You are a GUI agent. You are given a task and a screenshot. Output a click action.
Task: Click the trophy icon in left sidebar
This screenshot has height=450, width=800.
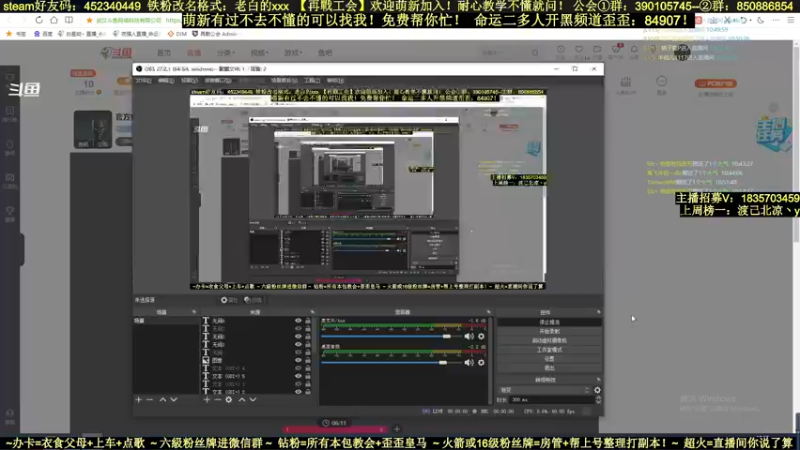point(10,211)
